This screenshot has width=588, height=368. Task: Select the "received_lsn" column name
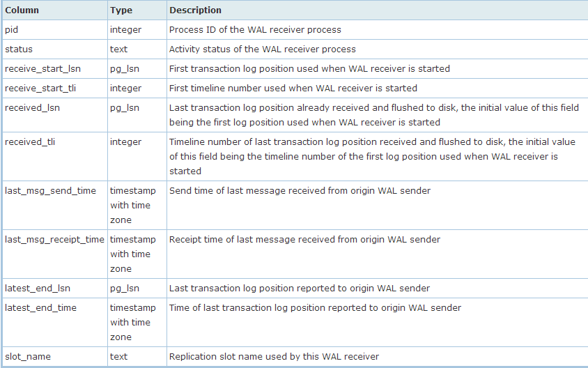click(32, 108)
